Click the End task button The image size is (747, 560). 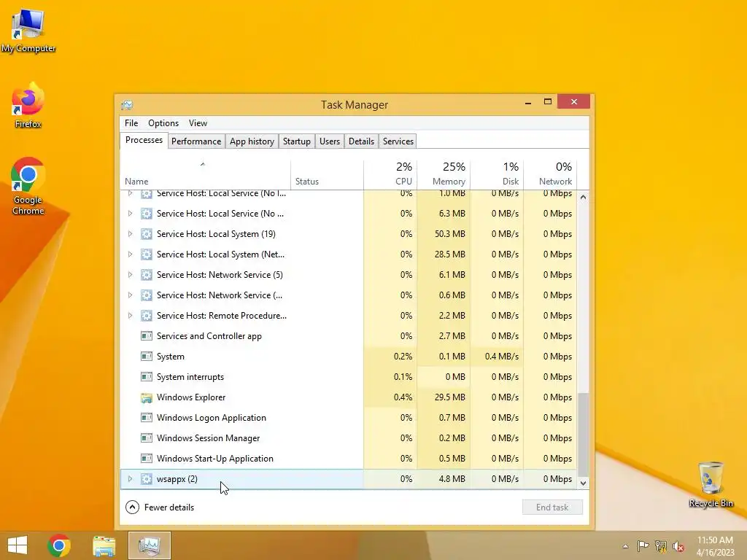[552, 507]
